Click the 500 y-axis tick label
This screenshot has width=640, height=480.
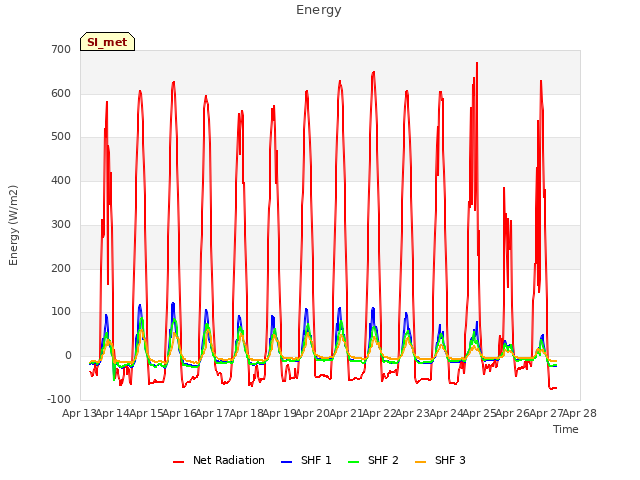[61, 137]
